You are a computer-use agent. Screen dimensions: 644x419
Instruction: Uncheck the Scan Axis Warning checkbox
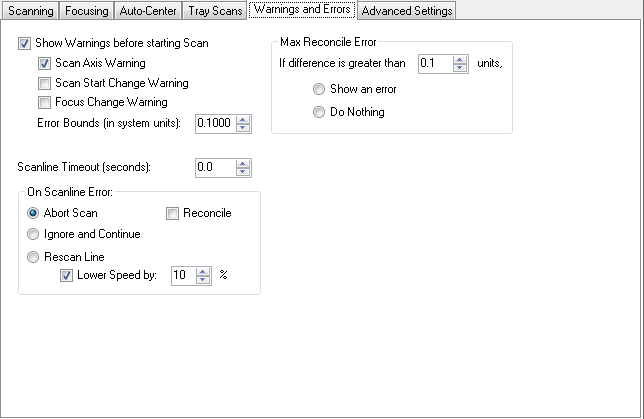coord(44,63)
